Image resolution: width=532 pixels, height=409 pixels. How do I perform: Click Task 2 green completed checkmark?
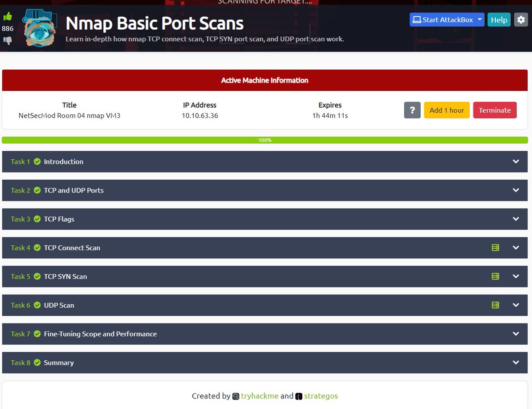37,190
